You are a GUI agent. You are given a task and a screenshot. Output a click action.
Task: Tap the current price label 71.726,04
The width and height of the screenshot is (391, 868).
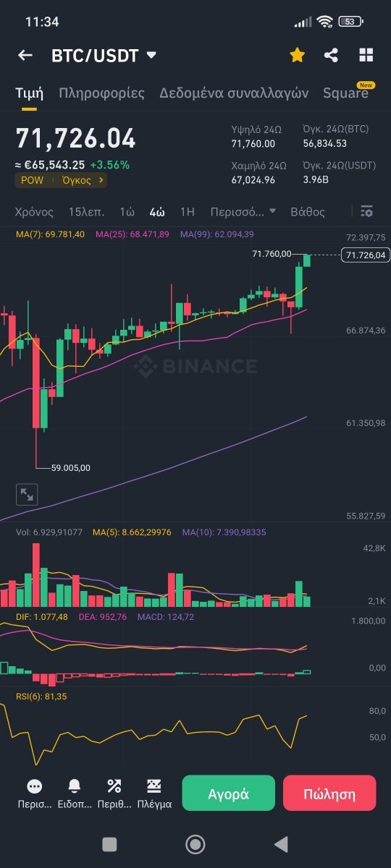[x=366, y=255]
